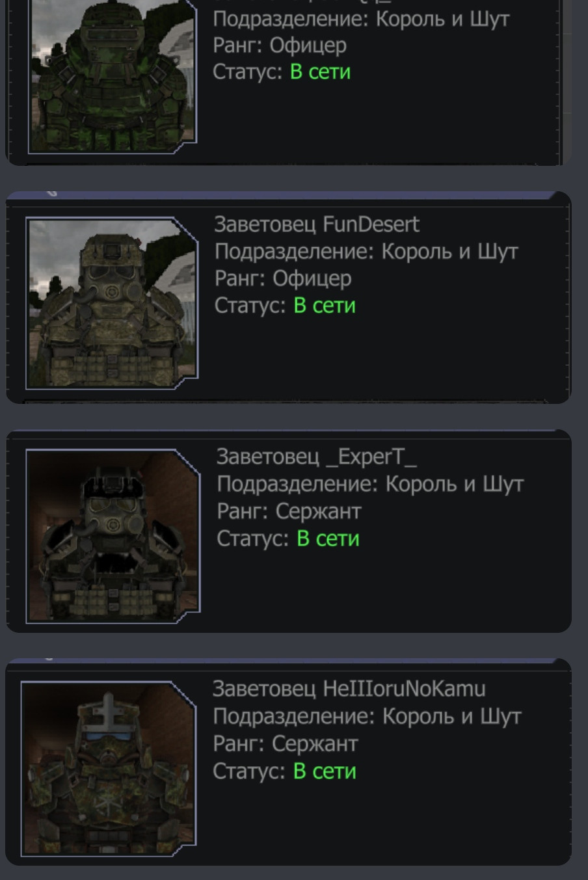Click the header strip above HeIIIoruNoKamu's card
Screen dimensions: 588x880
tap(288, 661)
